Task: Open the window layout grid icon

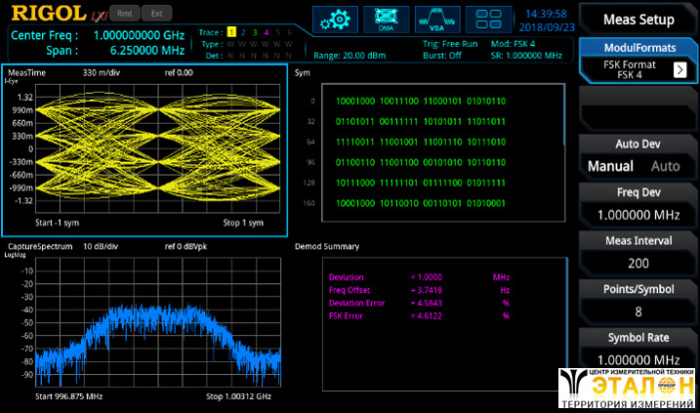Action: (489, 20)
